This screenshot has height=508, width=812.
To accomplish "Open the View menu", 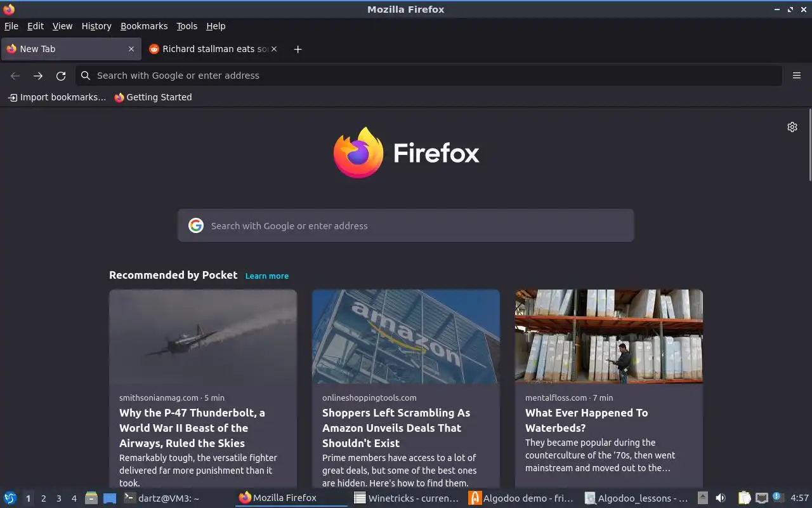I will pyautogui.click(x=62, y=26).
